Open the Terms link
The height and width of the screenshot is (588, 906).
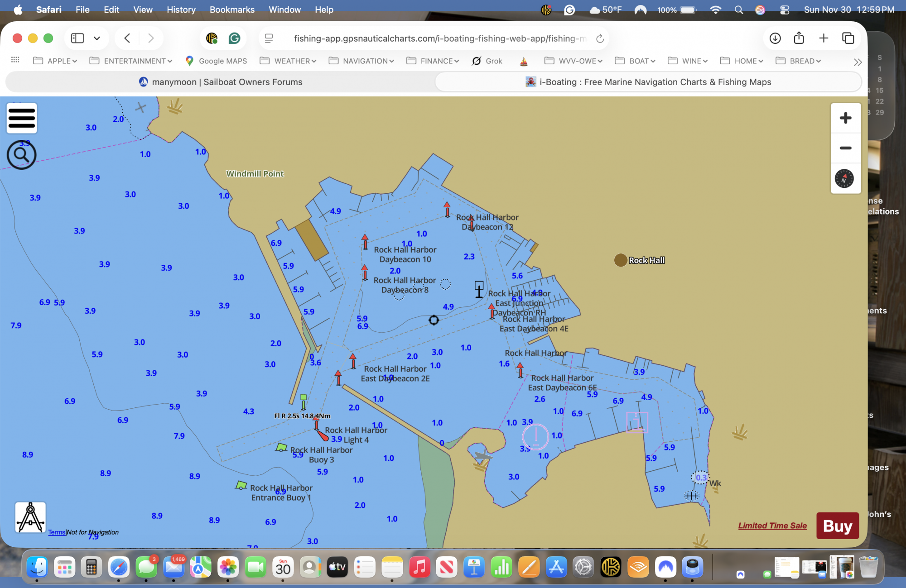click(x=56, y=532)
